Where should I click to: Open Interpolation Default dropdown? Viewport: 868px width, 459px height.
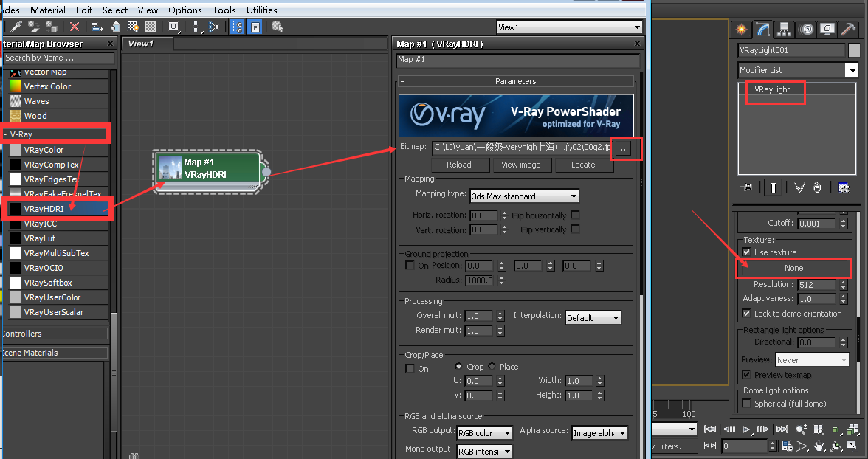tap(593, 318)
